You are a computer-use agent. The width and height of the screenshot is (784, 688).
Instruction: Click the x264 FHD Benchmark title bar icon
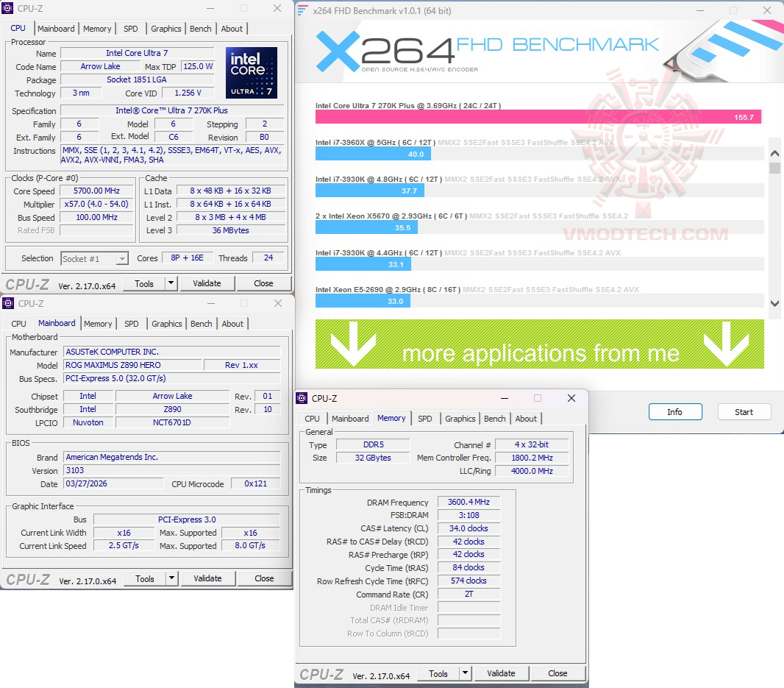point(301,10)
